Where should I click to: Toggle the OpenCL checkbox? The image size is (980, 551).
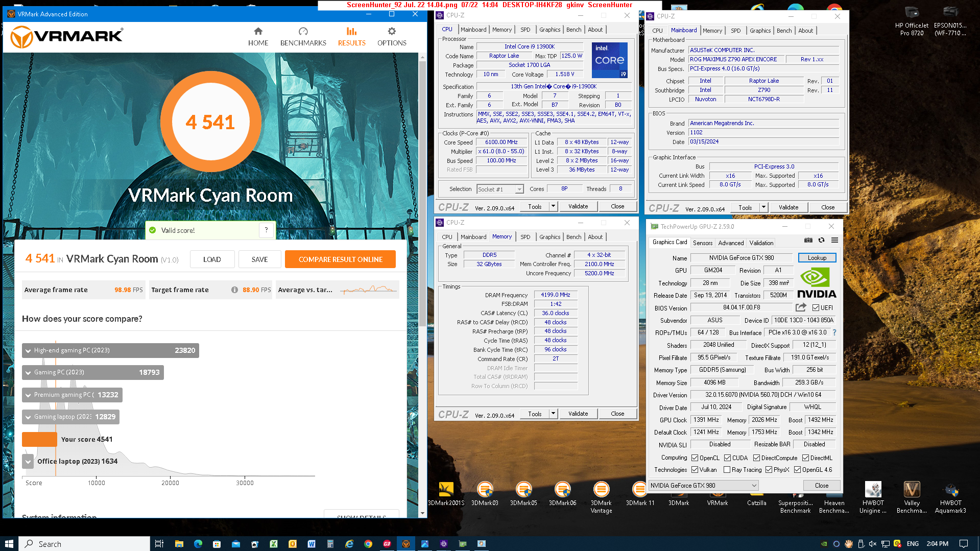click(695, 458)
